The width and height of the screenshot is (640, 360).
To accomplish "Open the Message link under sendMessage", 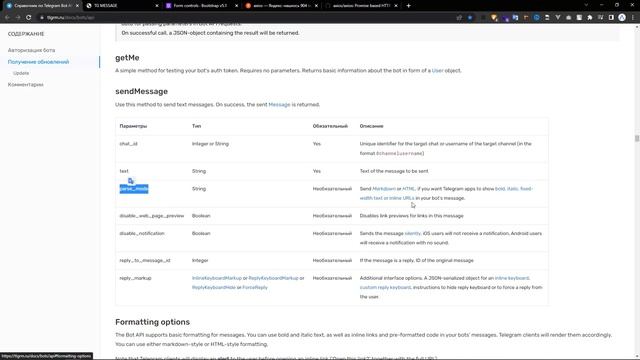I will tap(279, 104).
